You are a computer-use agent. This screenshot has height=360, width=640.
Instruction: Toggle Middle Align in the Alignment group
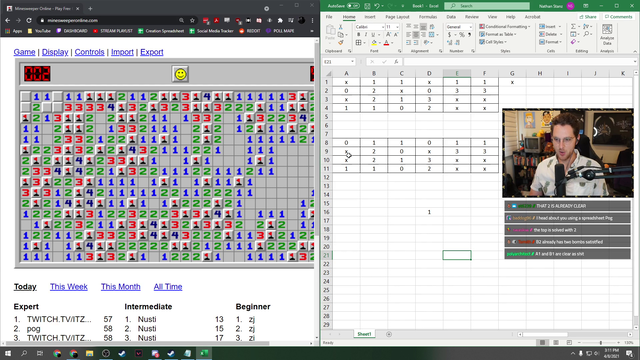click(416, 27)
